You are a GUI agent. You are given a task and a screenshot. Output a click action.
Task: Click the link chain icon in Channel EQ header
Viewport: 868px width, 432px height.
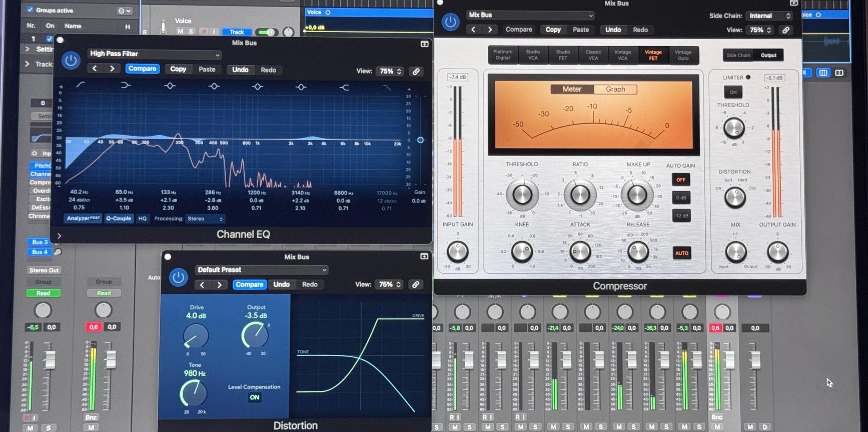[x=417, y=71]
